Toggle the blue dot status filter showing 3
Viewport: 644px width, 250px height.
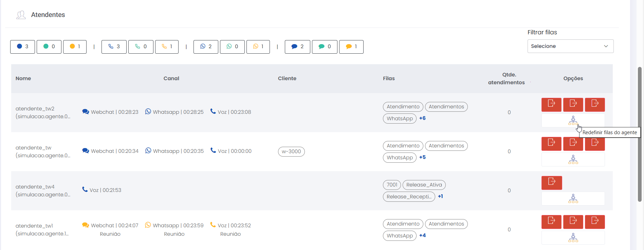click(22, 47)
